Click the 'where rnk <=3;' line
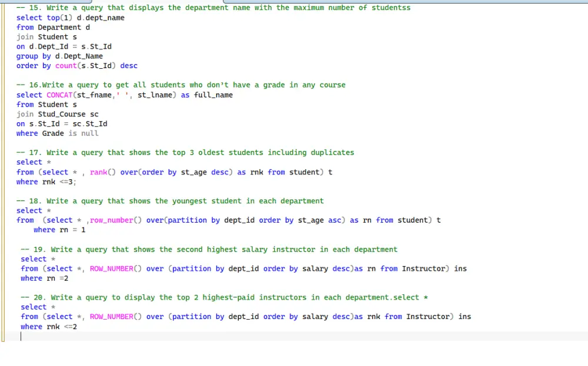 [x=46, y=182]
